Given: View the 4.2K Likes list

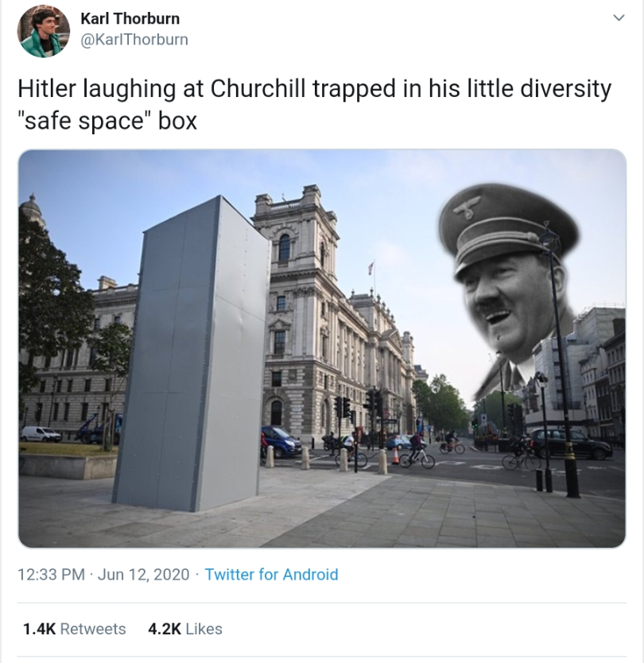Looking at the screenshot, I should 184,629.
